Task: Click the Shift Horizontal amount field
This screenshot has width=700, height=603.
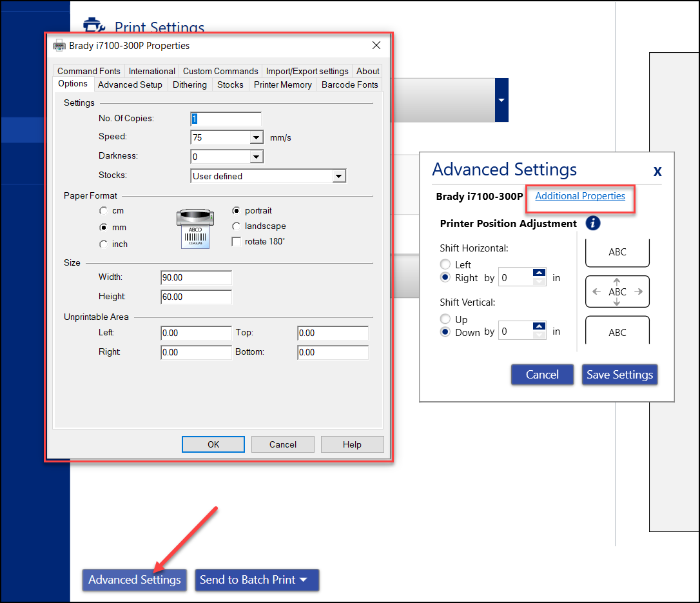Action: coord(516,277)
